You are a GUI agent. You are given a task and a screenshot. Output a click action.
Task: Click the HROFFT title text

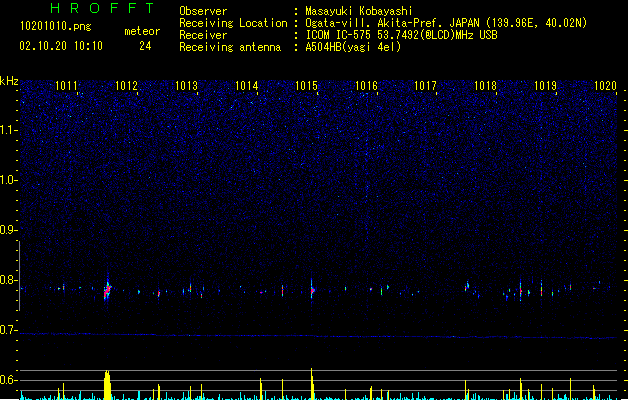(x=102, y=8)
